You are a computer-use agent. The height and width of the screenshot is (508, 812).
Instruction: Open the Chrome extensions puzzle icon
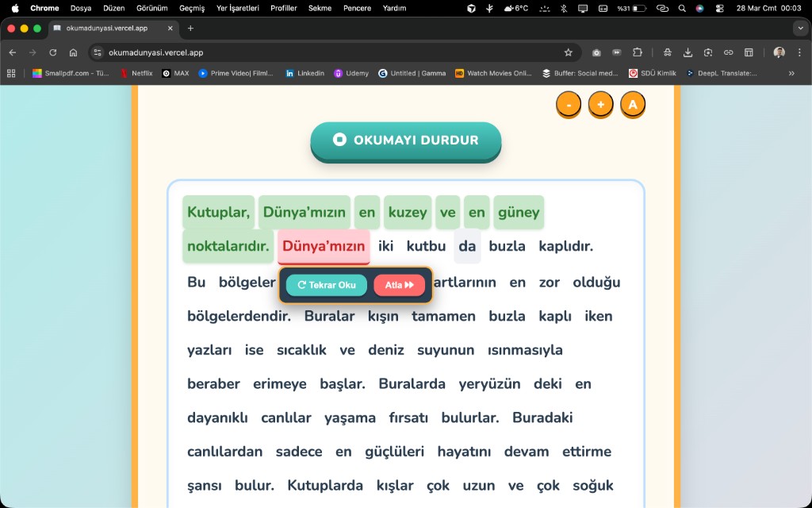637,52
